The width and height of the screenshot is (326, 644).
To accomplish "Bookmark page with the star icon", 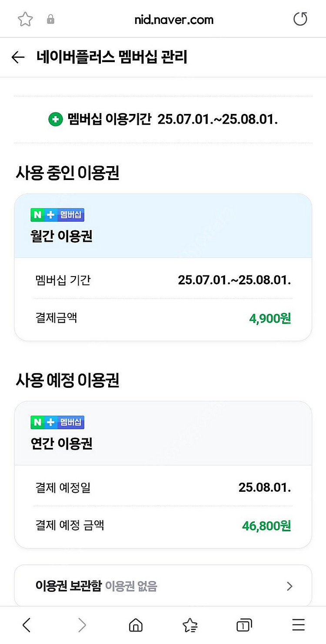I will [25, 19].
